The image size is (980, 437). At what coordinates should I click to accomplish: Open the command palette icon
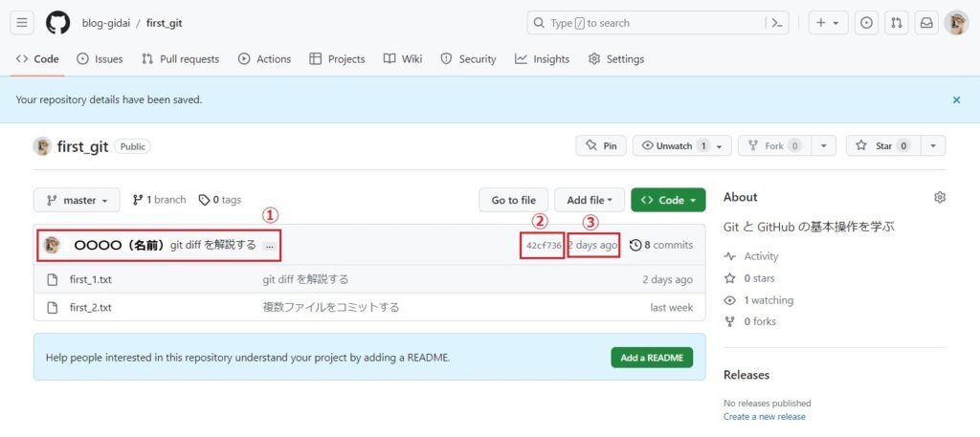778,23
